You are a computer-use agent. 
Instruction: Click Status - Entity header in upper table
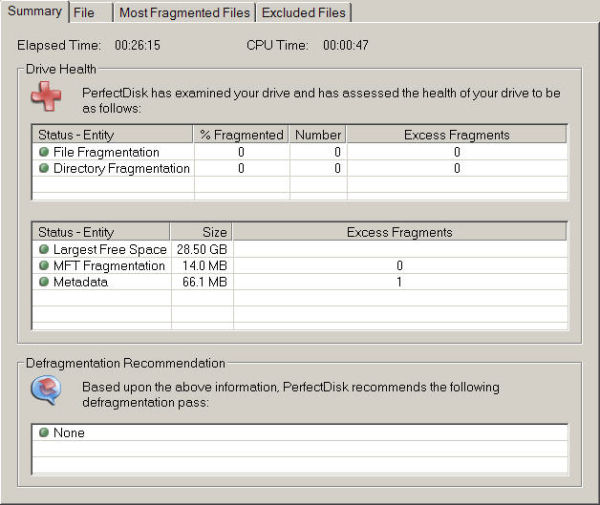(112, 135)
